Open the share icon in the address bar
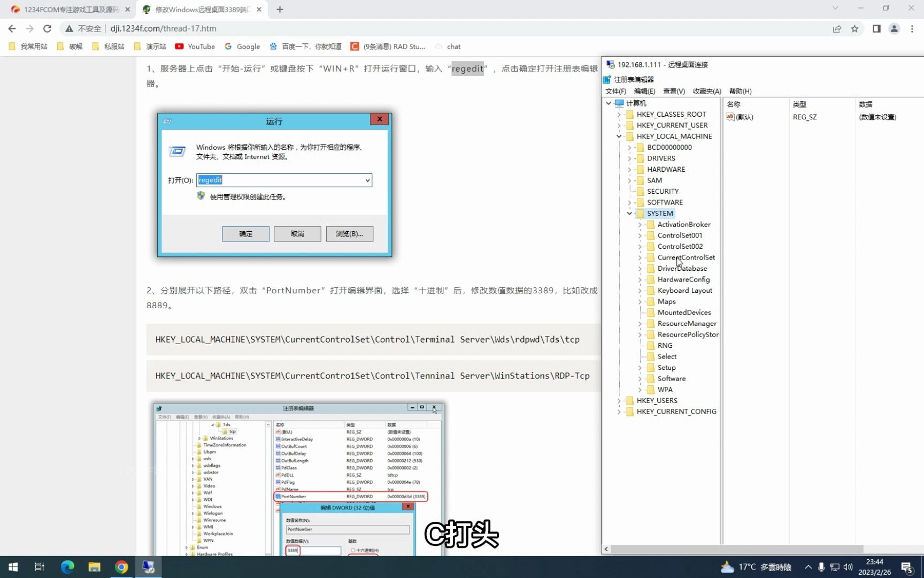 [837, 29]
